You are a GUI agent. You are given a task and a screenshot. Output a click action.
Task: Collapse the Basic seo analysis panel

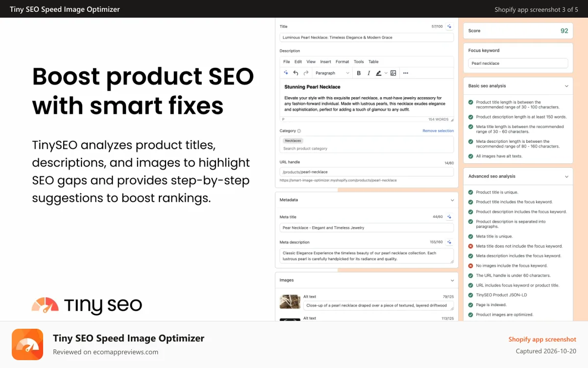[566, 86]
